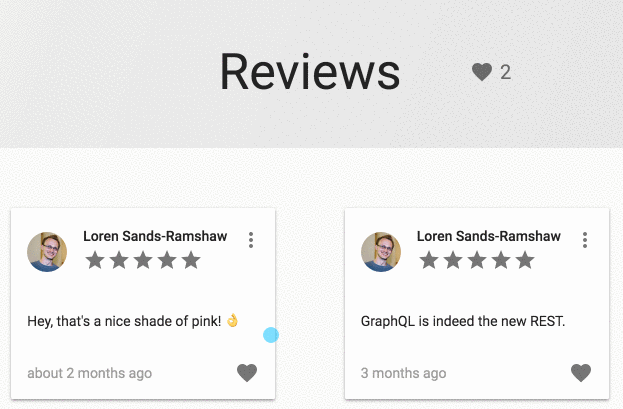Click the 'about 2 months ago' timestamp
The image size is (623, 409).
[x=89, y=373]
